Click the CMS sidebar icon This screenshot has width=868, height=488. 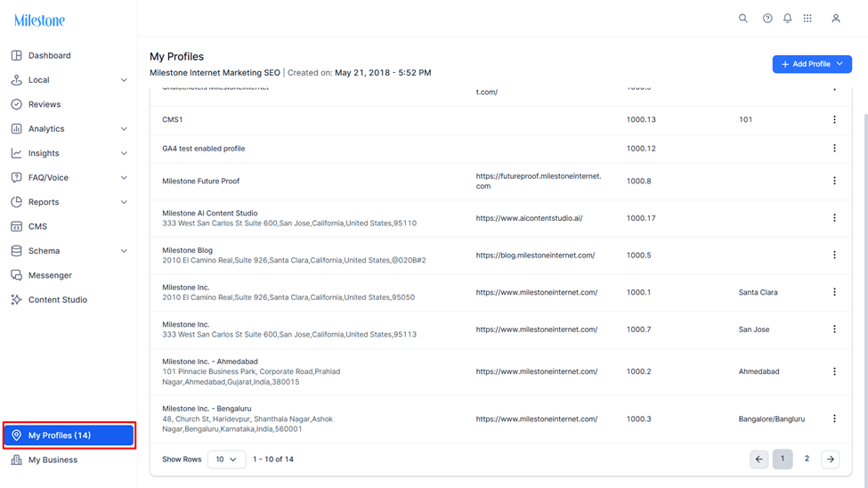click(x=17, y=226)
